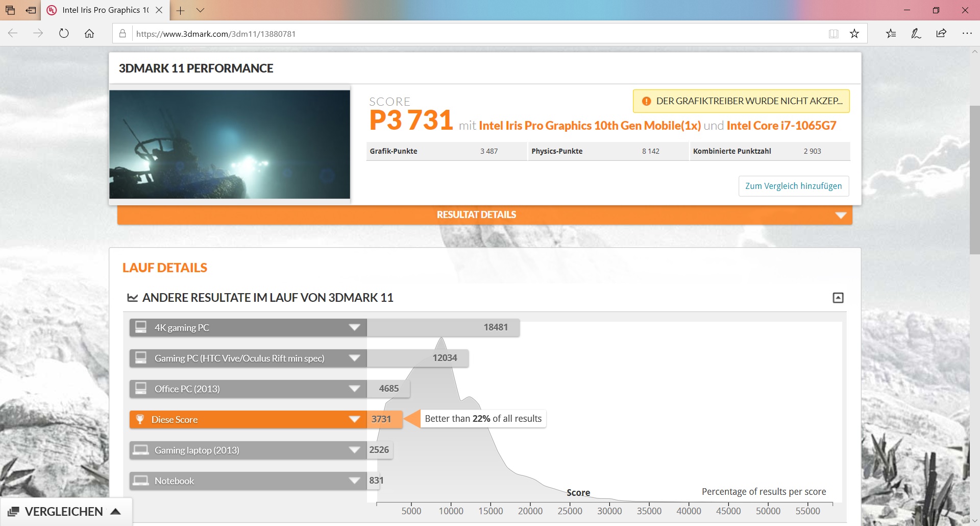This screenshot has height=526, width=980.
Task: Click the Better than 22% tooltip
Action: tap(483, 419)
